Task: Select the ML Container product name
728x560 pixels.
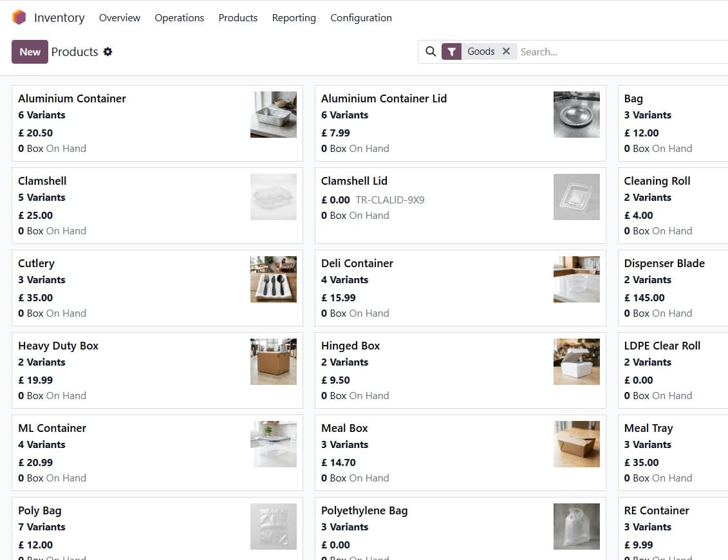Action: coord(52,428)
